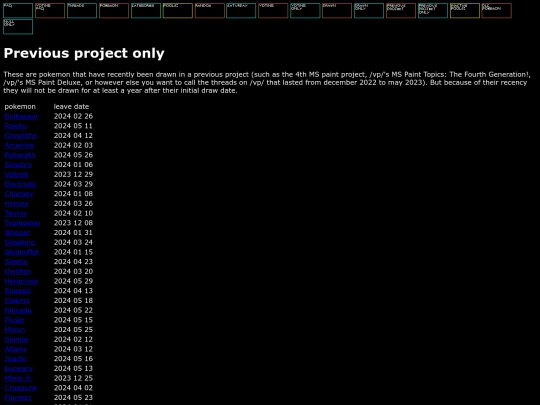Select the date '2024 02 03'

tap(73, 145)
